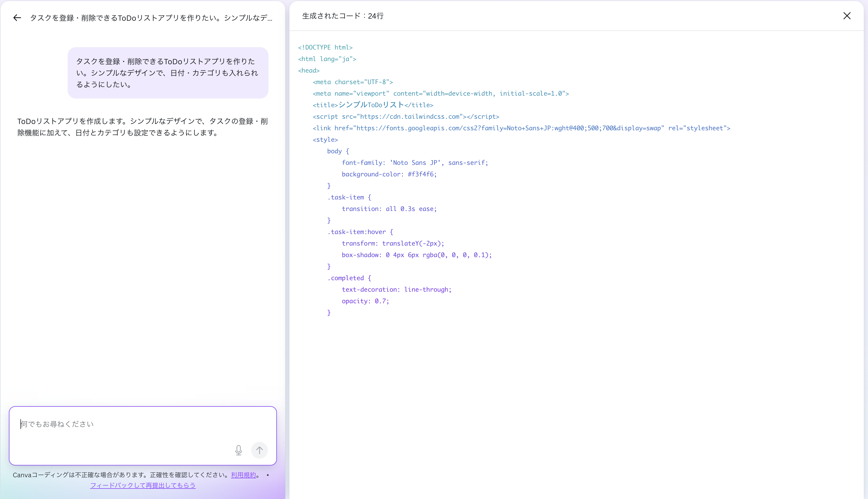This screenshot has height=499, width=868.
Task: Click the '.completed {' selector line
Action: click(x=349, y=278)
